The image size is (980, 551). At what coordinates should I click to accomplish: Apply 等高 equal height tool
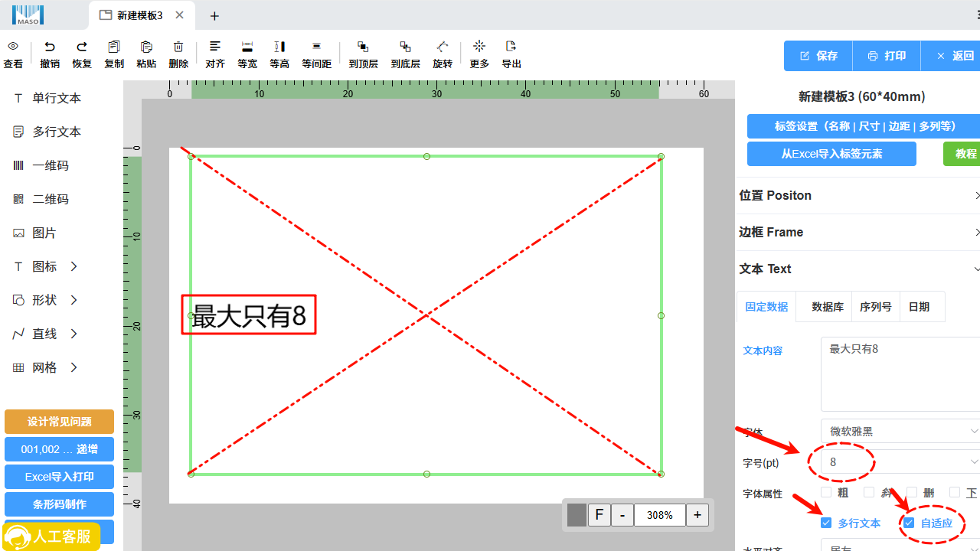[279, 47]
